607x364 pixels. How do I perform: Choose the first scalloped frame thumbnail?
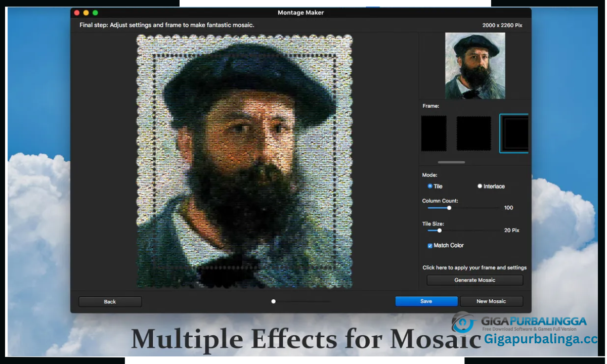click(x=434, y=133)
